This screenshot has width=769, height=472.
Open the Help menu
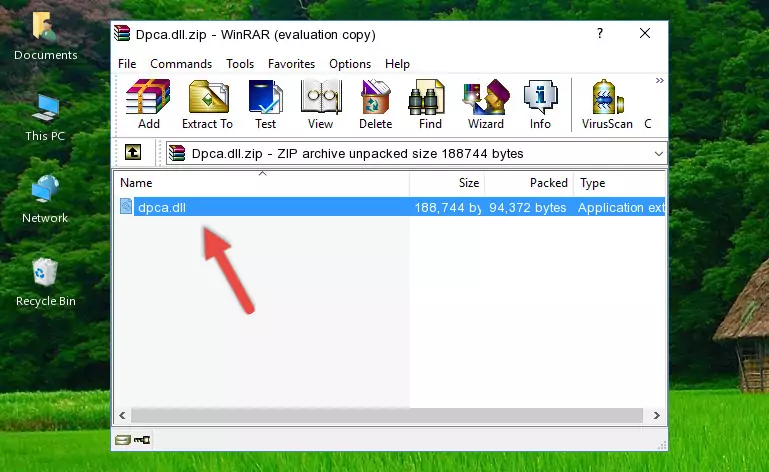397,64
